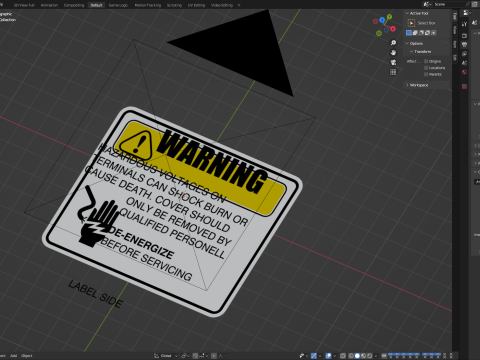
Task: Open the editor type dropdown in Properties
Action: click(467, 13)
